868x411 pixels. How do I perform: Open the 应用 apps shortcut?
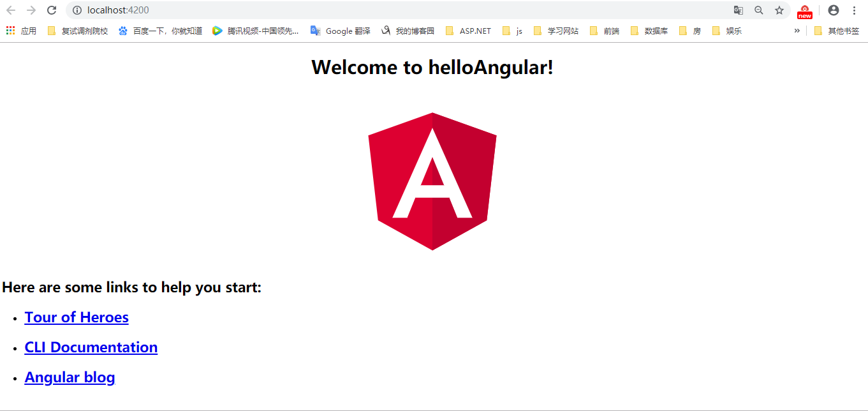[x=21, y=31]
